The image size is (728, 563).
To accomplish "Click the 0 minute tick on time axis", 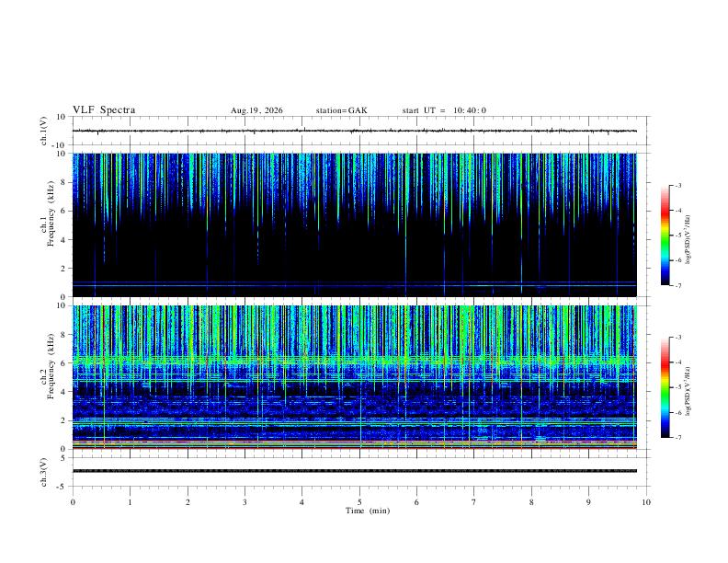I will pos(73,502).
